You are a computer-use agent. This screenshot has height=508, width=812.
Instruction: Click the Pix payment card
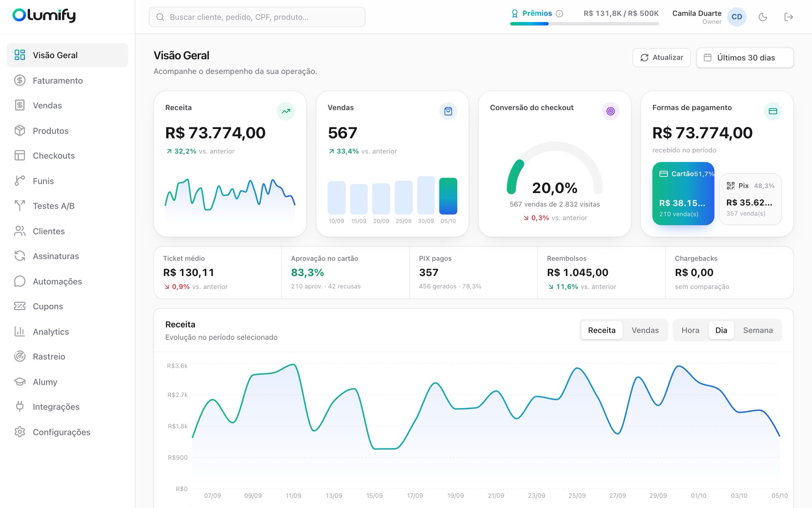point(750,199)
